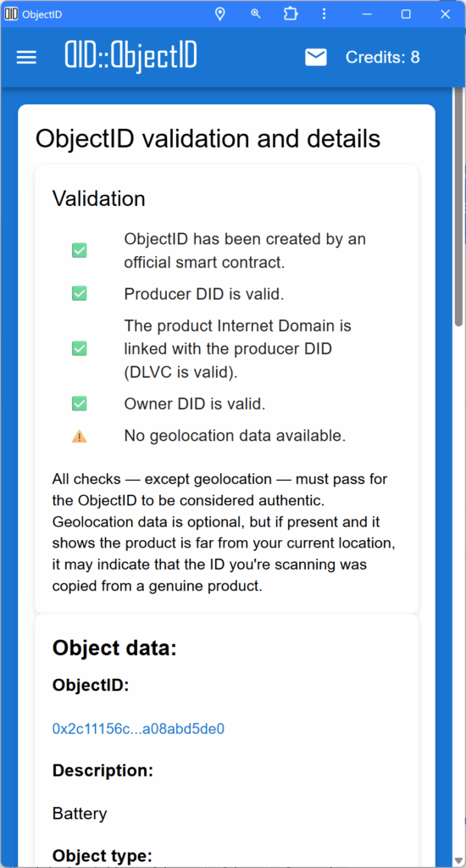Viewport: 466px width, 868px height.
Task: Open the extensions puzzle icon
Action: click(x=291, y=14)
